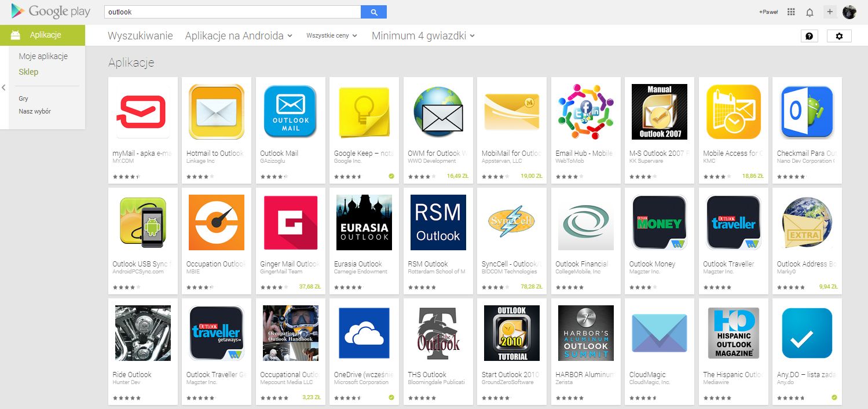
Task: Expand the Wszystkie ceny price filter
Action: (332, 36)
